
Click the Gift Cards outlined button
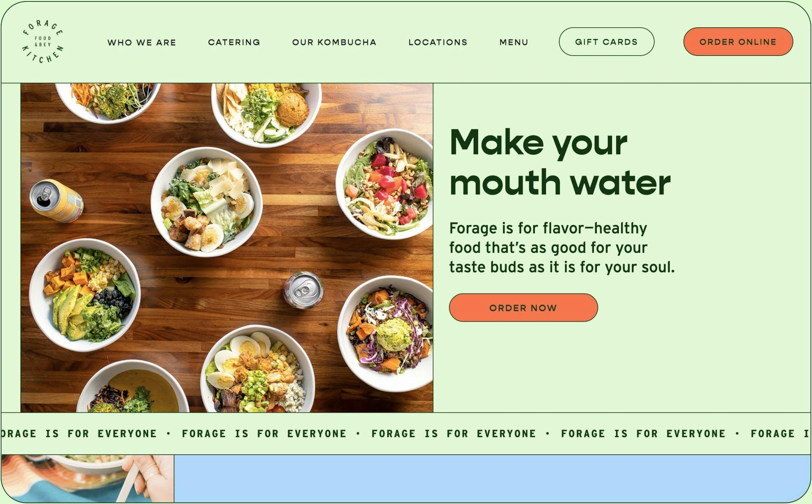click(x=606, y=42)
